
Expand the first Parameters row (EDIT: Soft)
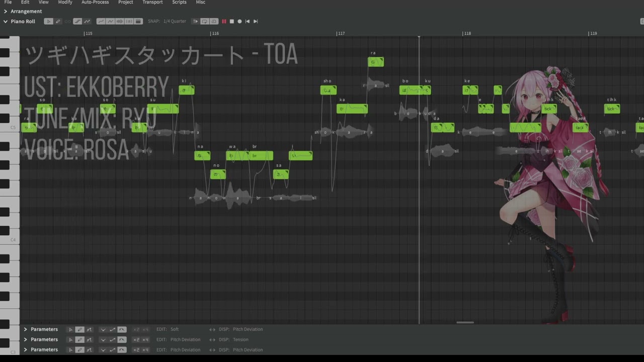tap(25, 329)
